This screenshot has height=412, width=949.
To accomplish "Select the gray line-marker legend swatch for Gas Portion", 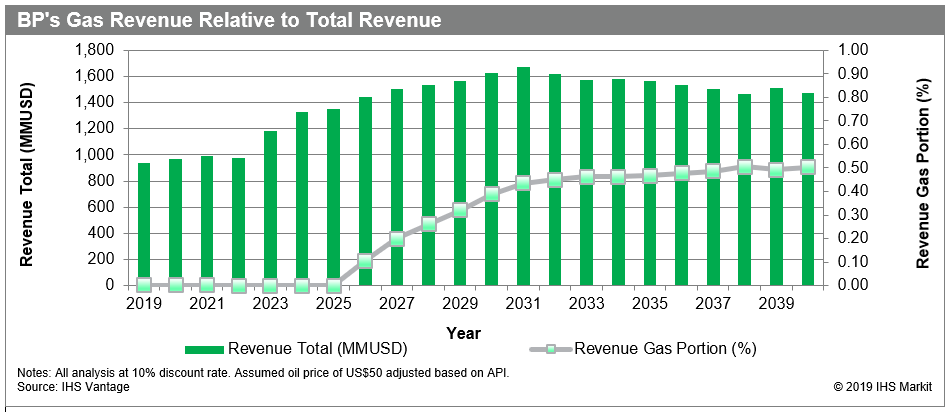I will pos(550,349).
